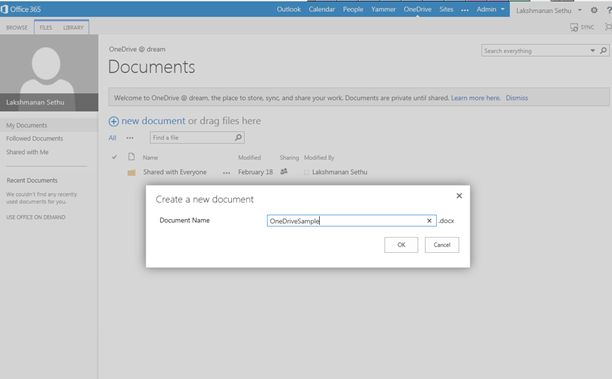Switch to the BROWSE ribbon tab
The width and height of the screenshot is (612, 379).
click(17, 27)
